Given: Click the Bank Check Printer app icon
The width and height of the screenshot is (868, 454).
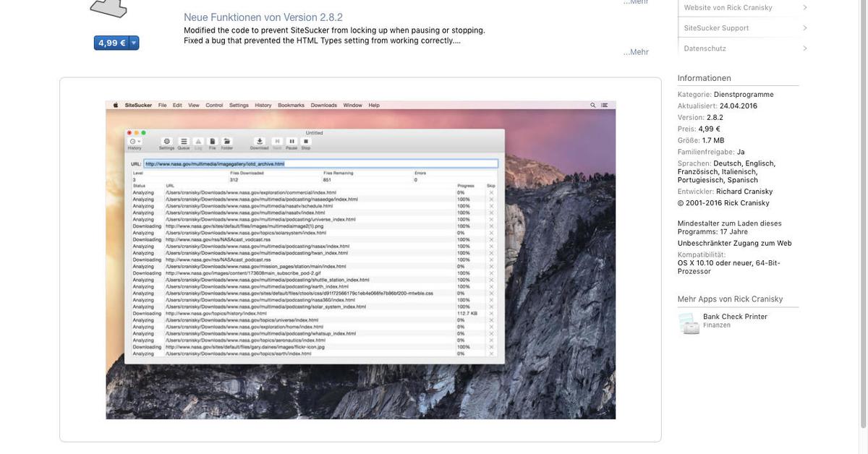Looking at the screenshot, I should point(689,323).
